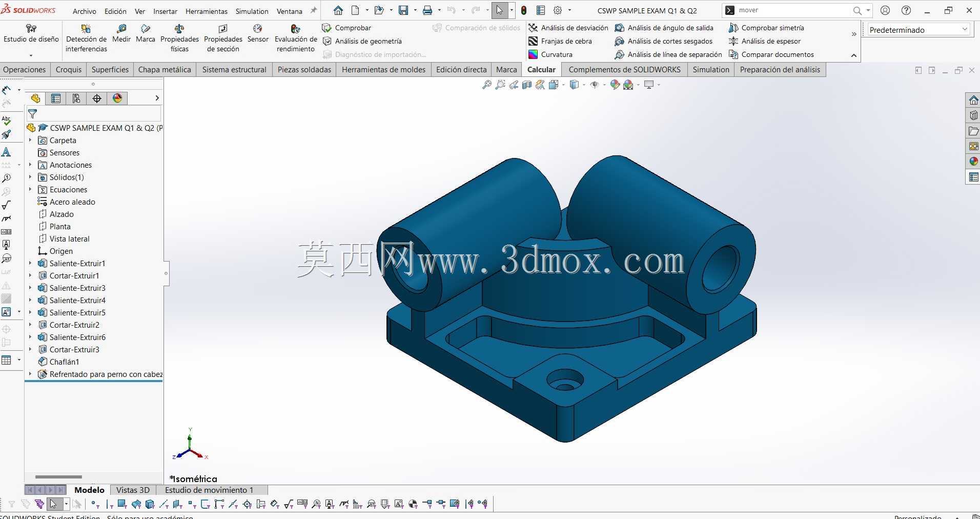Open the Insertar menu
Screen dimensions: 980x519
(165, 11)
